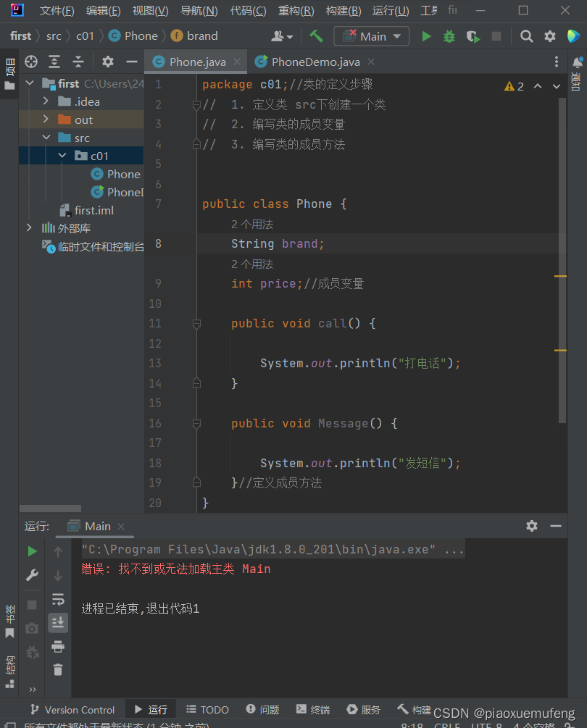Enable scroll-to-end in the console
The image size is (587, 728).
58,623
